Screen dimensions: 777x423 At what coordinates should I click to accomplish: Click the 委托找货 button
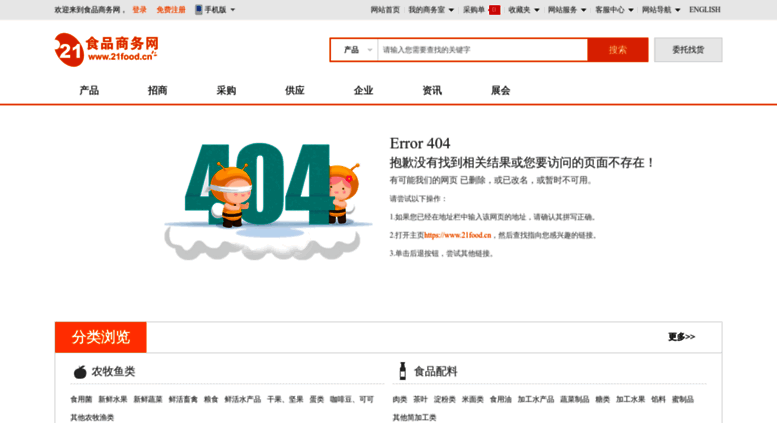tap(688, 50)
